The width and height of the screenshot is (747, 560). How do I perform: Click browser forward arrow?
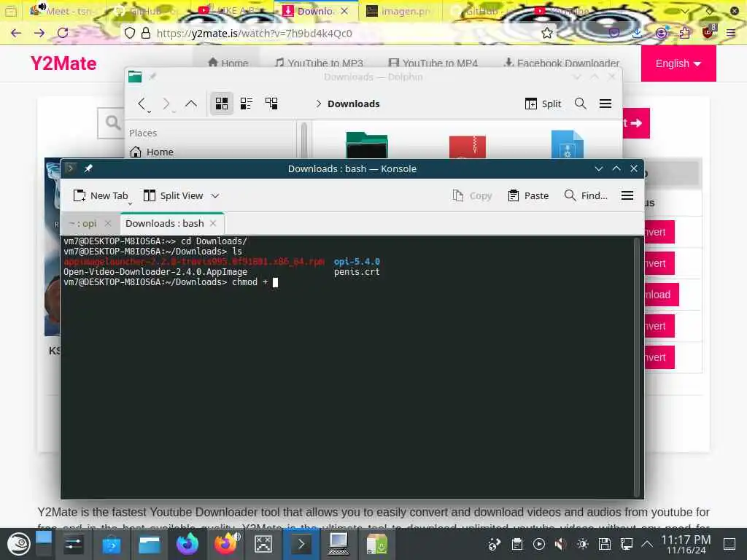pyautogui.click(x=39, y=33)
